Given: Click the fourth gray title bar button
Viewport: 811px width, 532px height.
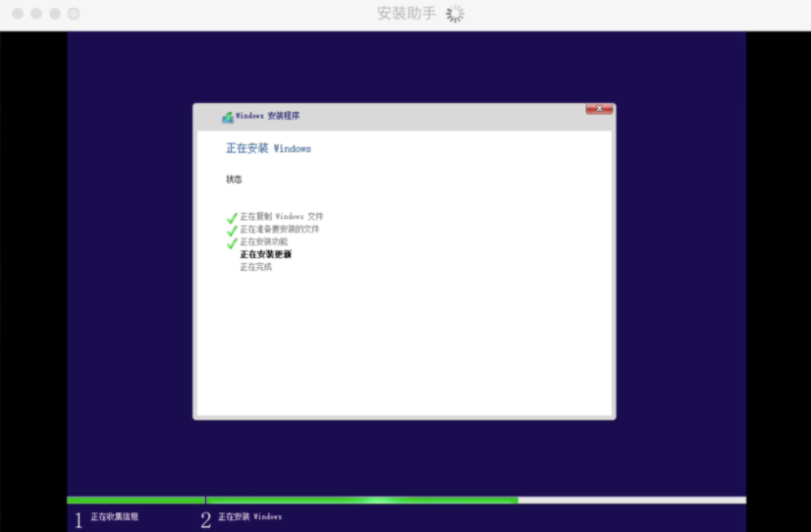Looking at the screenshot, I should 74,14.
